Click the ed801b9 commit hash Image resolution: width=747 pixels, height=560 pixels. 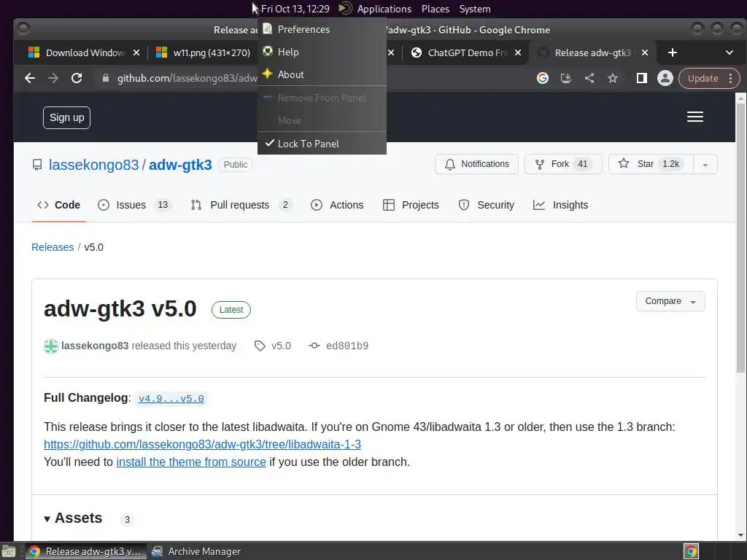pos(347,346)
